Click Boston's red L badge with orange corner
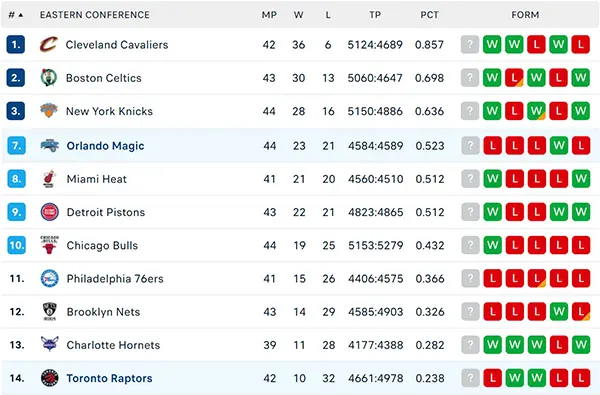This screenshot has width=600, height=395. (x=514, y=78)
